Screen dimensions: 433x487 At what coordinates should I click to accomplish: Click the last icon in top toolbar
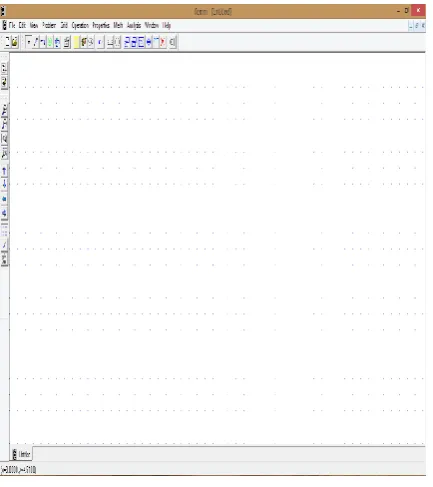[x=172, y=42]
